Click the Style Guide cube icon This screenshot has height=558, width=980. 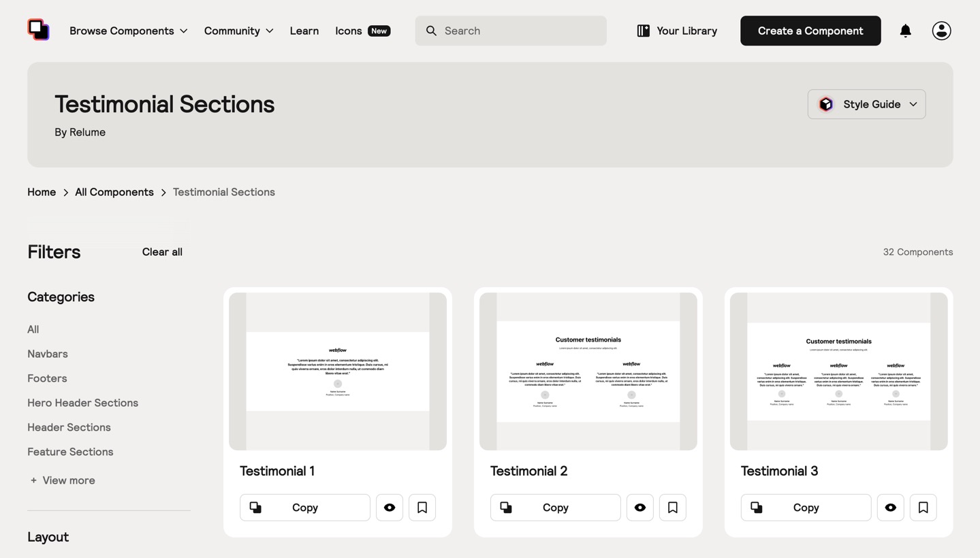click(x=826, y=104)
